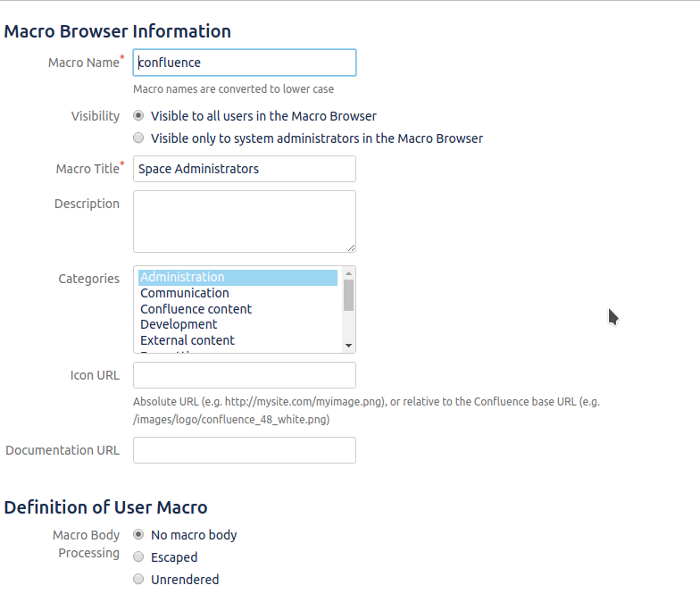Image resolution: width=700 pixels, height=594 pixels.
Task: Select Visible to all users radio button
Action: 138,116
